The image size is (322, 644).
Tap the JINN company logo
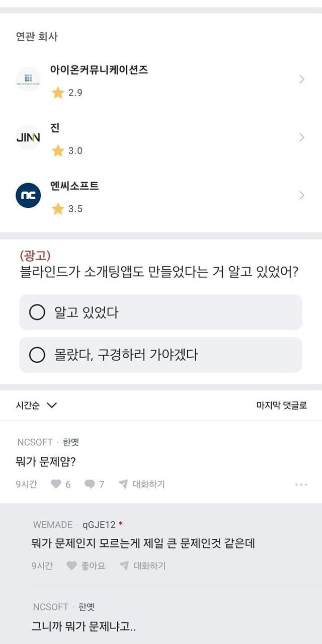coord(28,137)
